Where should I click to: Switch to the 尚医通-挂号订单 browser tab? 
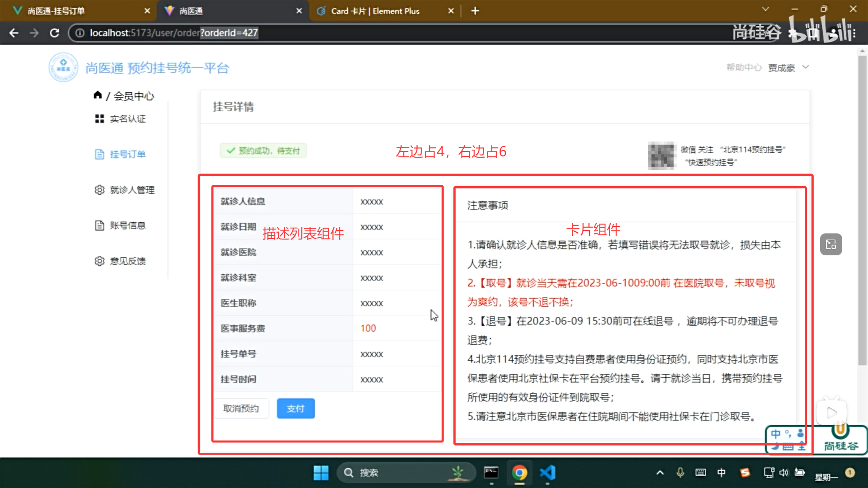pos(57,11)
